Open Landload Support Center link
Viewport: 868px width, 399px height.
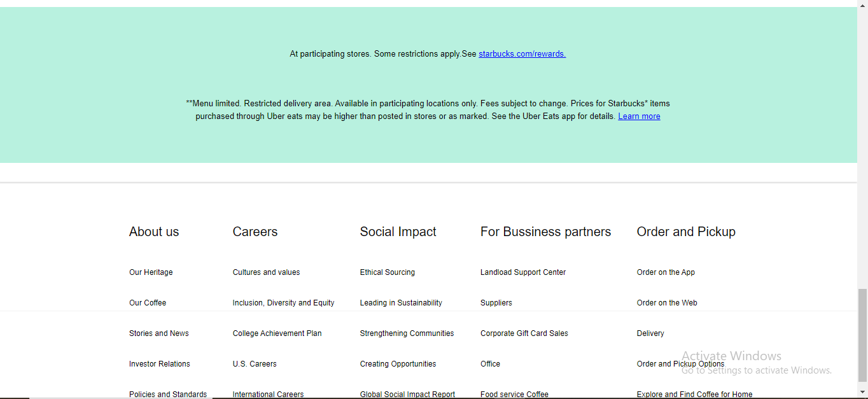523,272
